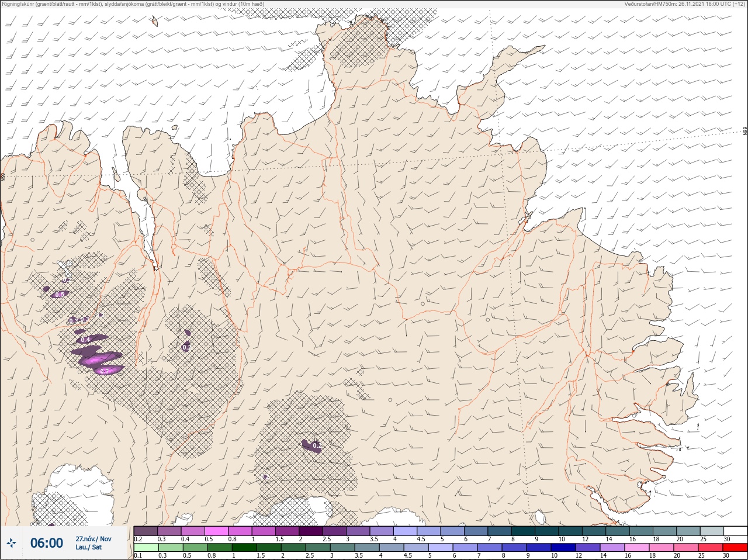Click the 0.5 precipitation label on the map
Image resolution: width=748 pixels, height=560 pixels.
pos(59,295)
